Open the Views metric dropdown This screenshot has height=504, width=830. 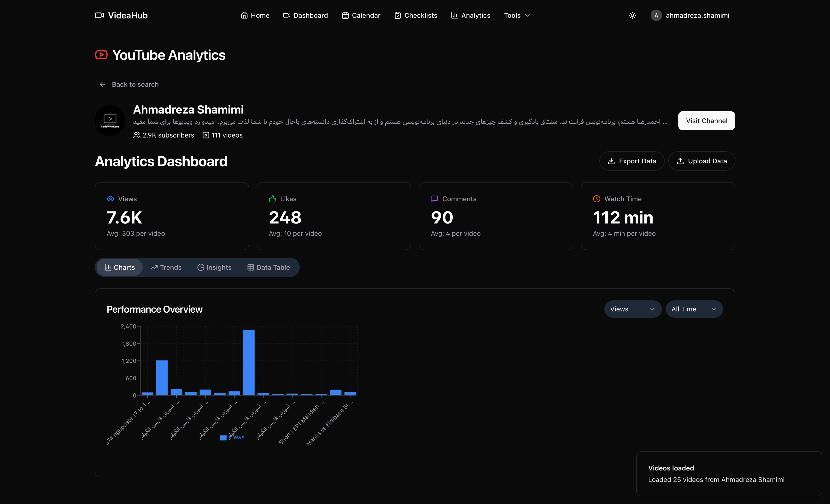[633, 309]
